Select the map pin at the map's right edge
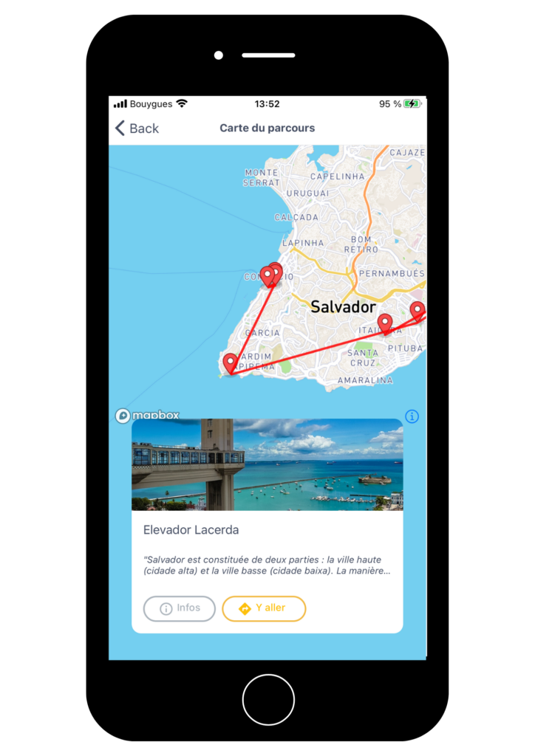This screenshot has height=756, width=535. (418, 311)
